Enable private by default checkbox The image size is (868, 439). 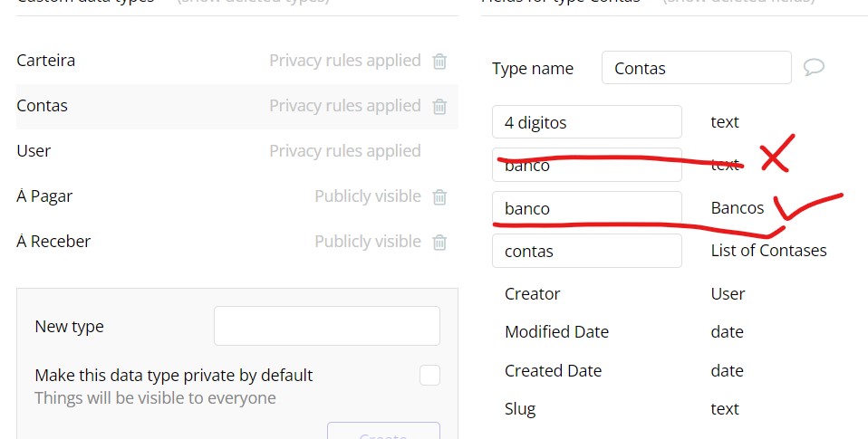click(x=429, y=376)
